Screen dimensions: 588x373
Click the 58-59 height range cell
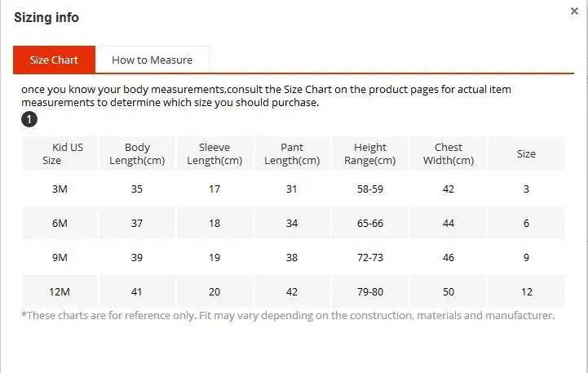[370, 189]
